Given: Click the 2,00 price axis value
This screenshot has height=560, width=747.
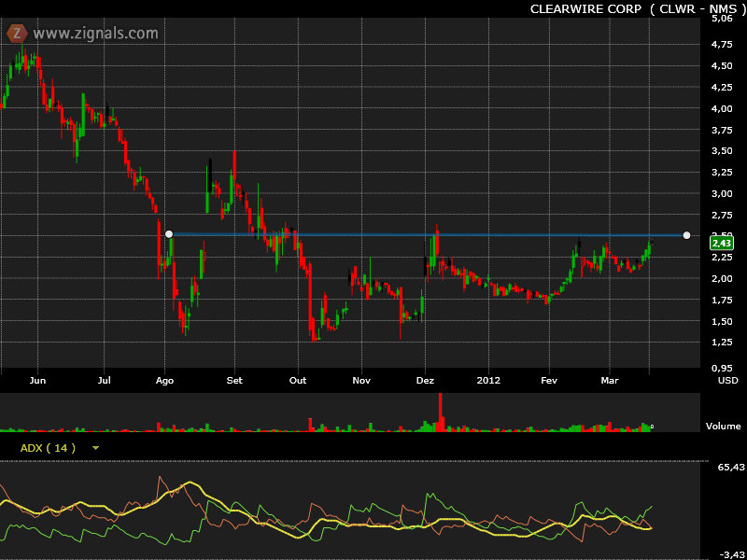Looking at the screenshot, I should (x=722, y=278).
